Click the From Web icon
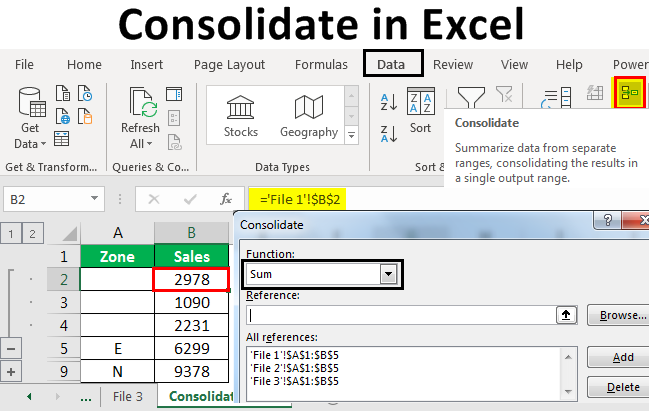Image resolution: width=649 pixels, height=411 pixels. point(62,116)
